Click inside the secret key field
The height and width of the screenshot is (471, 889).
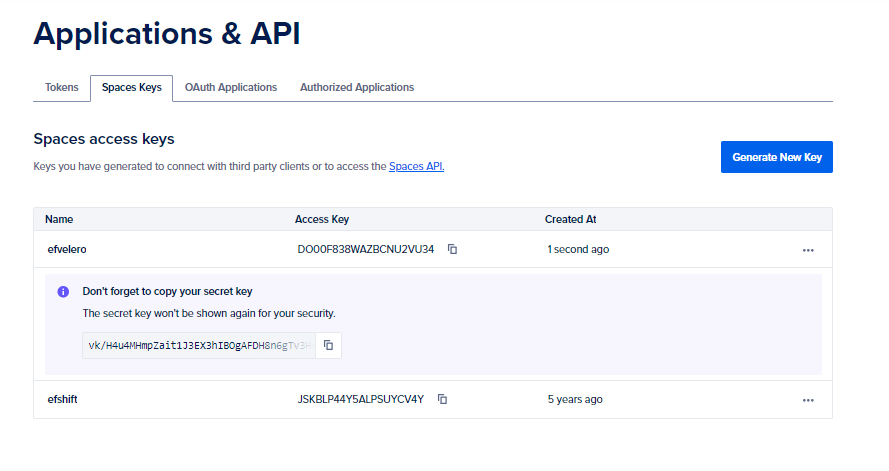click(199, 346)
